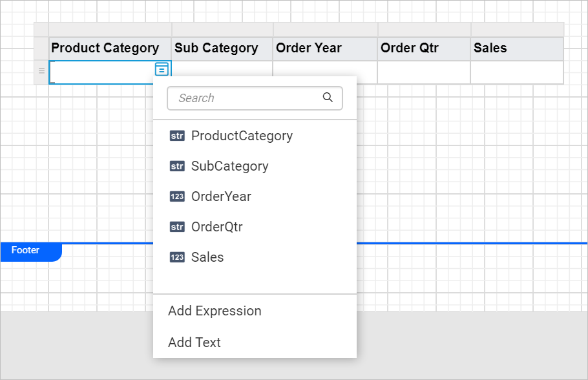
Task: Click the magnifier icon in the search box
Action: [328, 98]
